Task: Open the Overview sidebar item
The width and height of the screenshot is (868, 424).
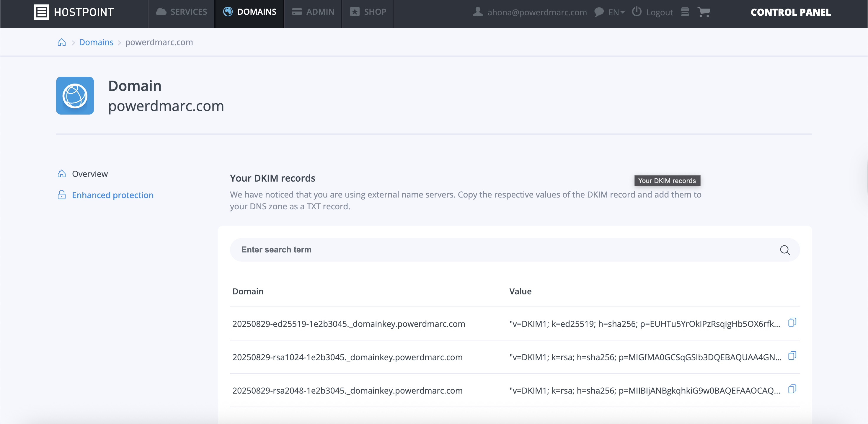Action: click(x=90, y=174)
